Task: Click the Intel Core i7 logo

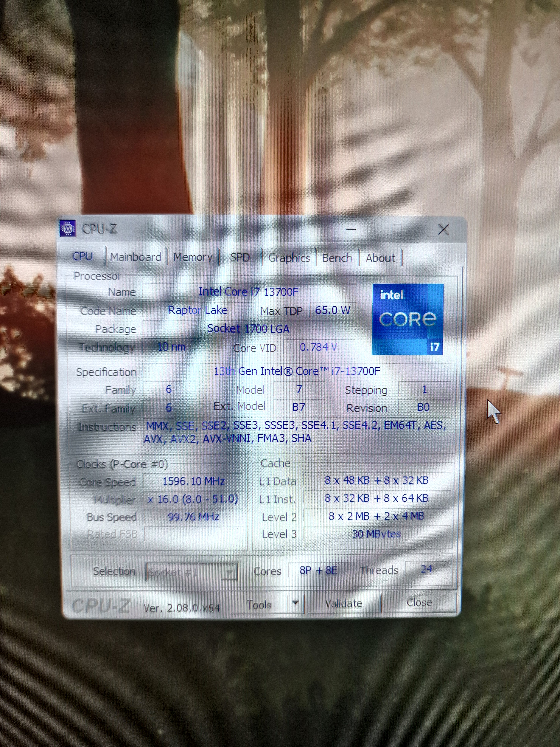Action: click(x=408, y=319)
